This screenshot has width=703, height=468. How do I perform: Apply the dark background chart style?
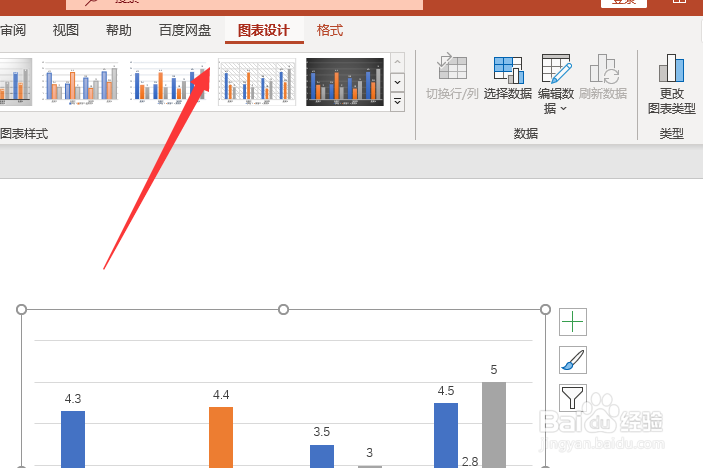tap(345, 82)
